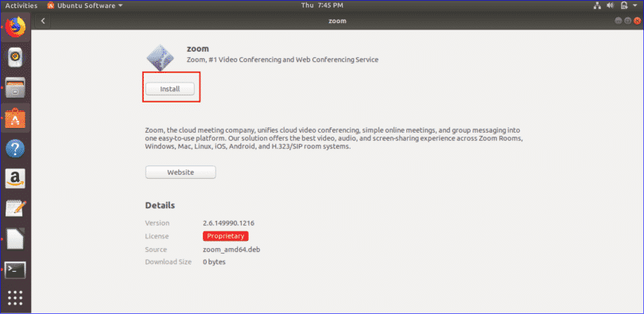
Task: Open the Help question mark dock icon
Action: tap(16, 149)
